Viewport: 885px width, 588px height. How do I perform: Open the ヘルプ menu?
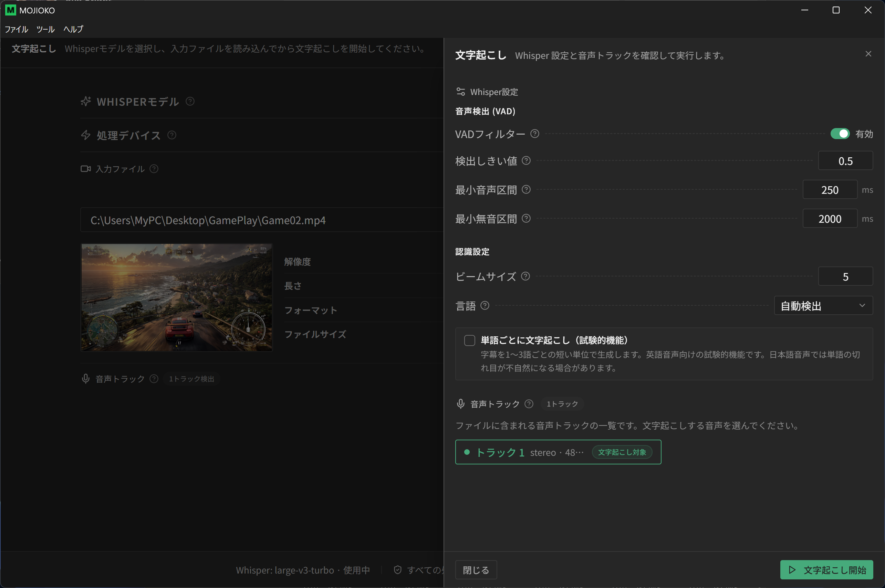[x=73, y=29]
